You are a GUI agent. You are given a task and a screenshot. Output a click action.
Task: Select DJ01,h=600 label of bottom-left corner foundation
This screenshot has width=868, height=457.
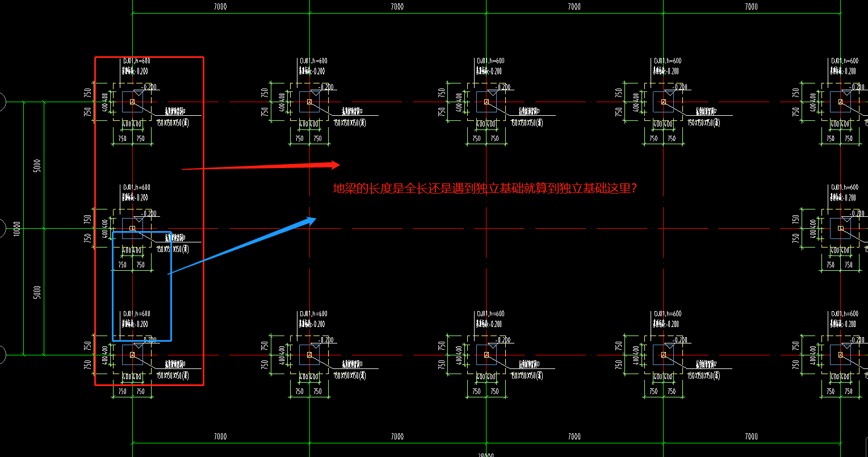coord(137,314)
